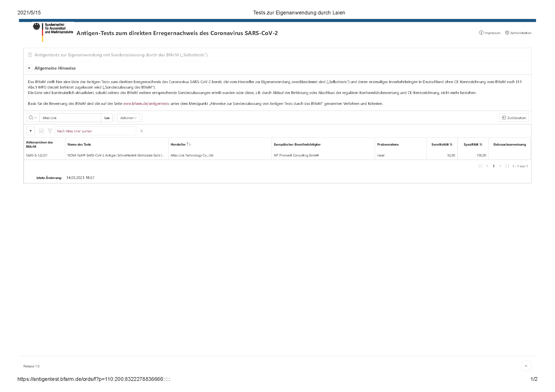555x392 pixels.
Task: Click the BfArM Bundesinstitut logo
Action: (53, 32)
